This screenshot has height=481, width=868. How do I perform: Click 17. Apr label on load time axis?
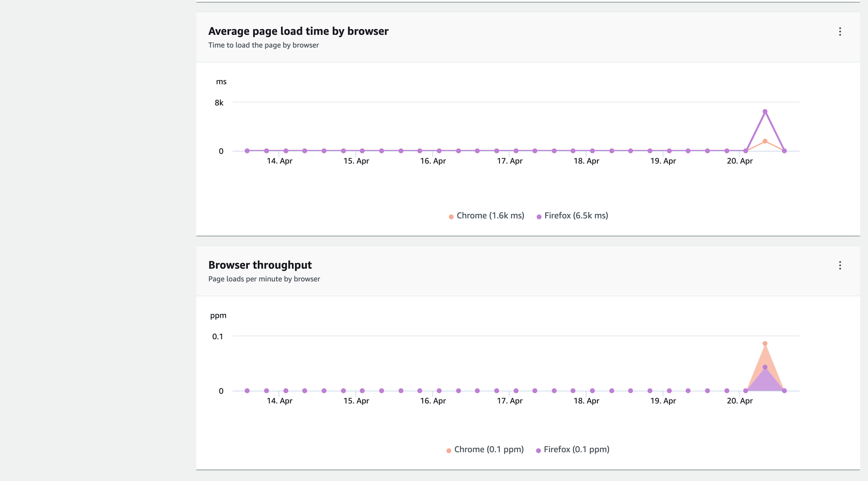click(509, 161)
